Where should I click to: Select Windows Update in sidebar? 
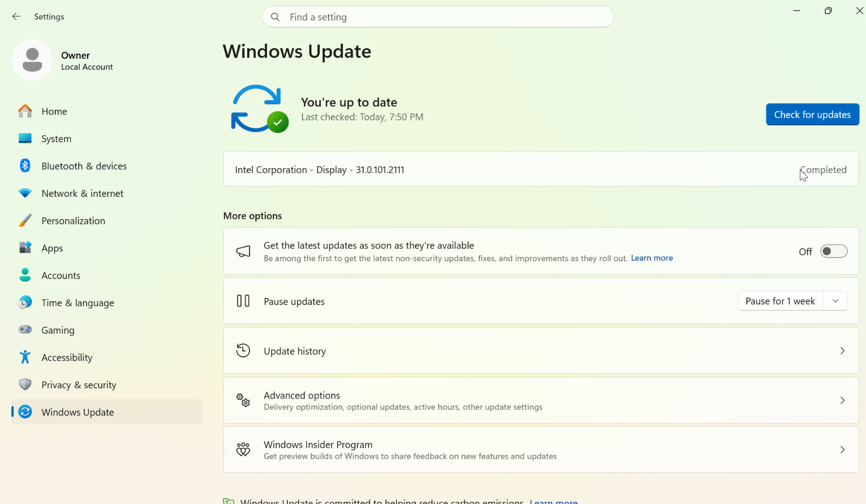107,412
